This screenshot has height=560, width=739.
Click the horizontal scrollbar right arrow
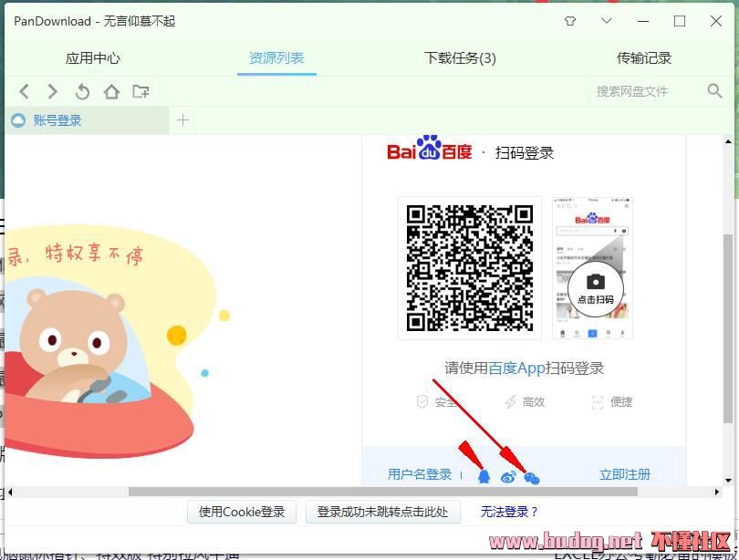[x=717, y=493]
